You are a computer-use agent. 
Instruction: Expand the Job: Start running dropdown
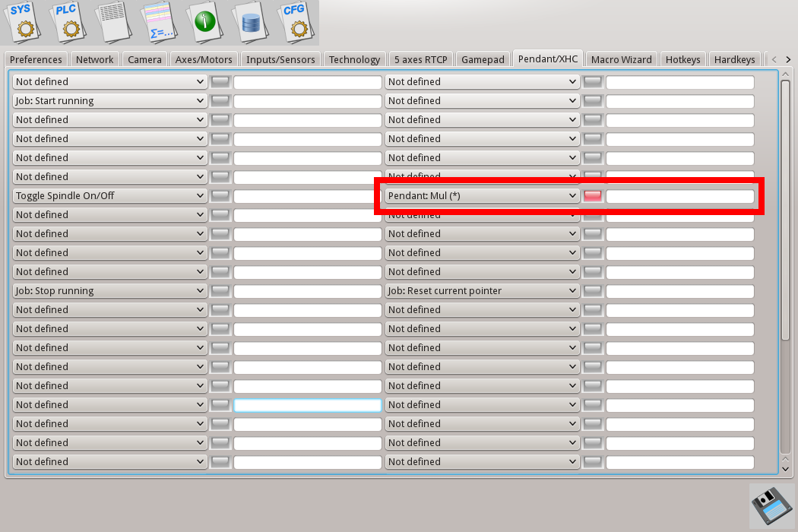tap(110, 101)
